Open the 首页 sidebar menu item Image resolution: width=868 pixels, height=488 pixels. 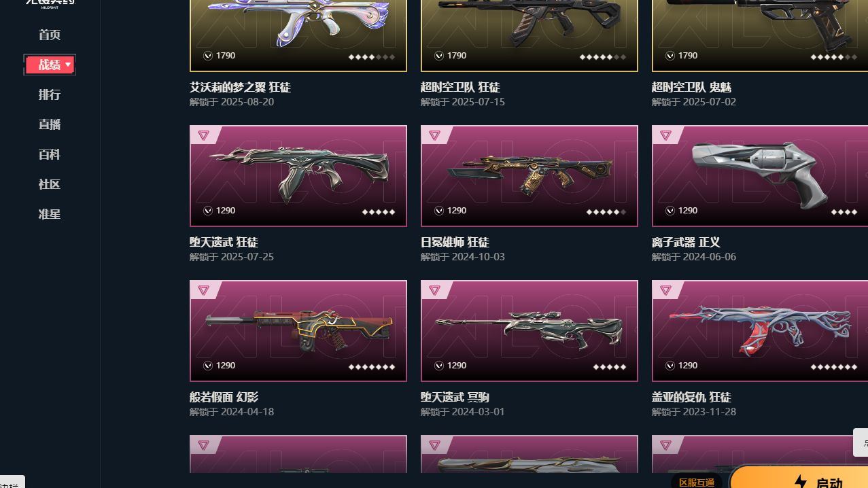tap(50, 35)
